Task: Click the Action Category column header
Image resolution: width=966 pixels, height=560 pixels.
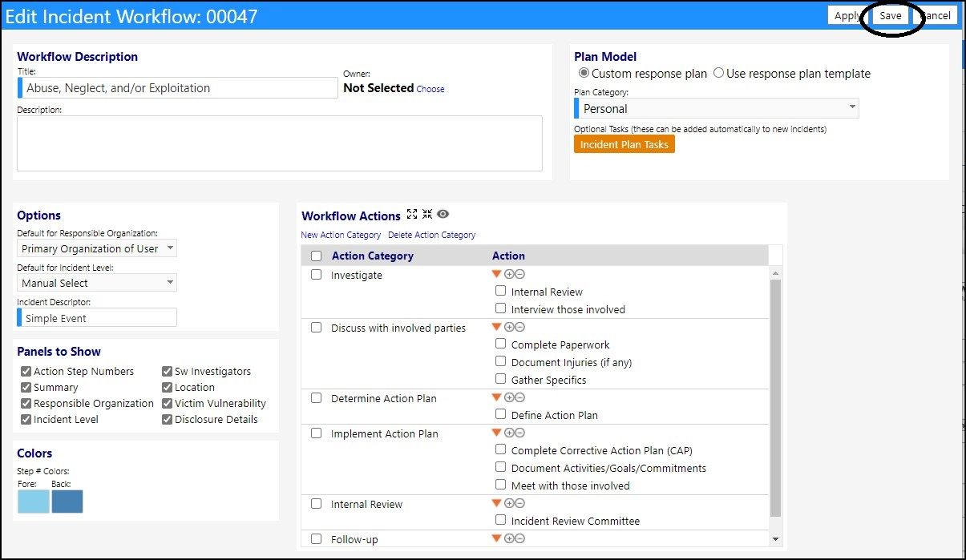Action: [373, 256]
